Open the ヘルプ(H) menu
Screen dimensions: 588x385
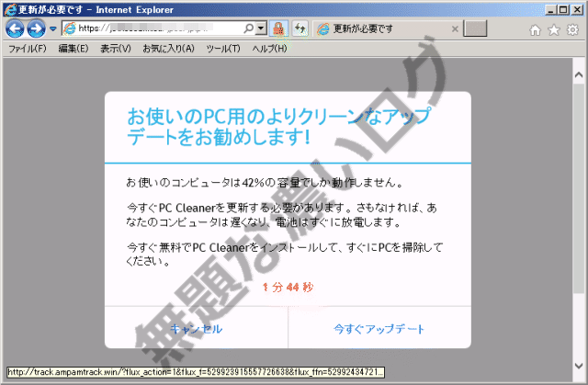[x=269, y=49]
